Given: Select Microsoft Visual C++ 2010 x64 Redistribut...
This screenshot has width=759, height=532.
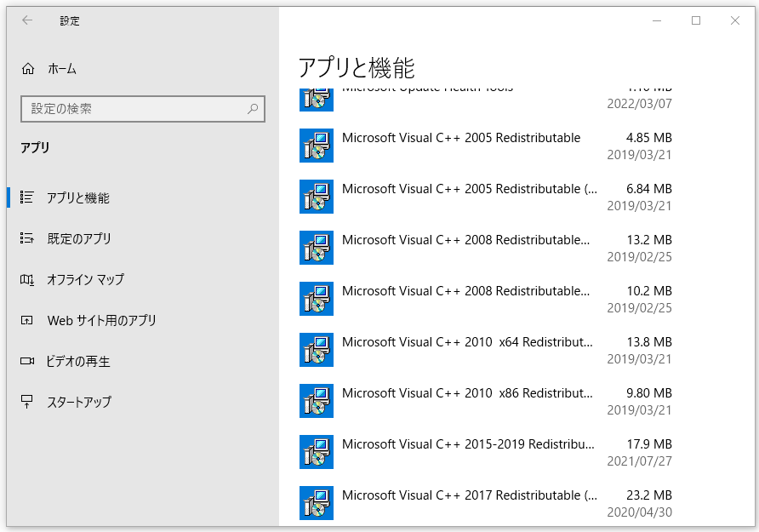Looking at the screenshot, I should (486, 350).
